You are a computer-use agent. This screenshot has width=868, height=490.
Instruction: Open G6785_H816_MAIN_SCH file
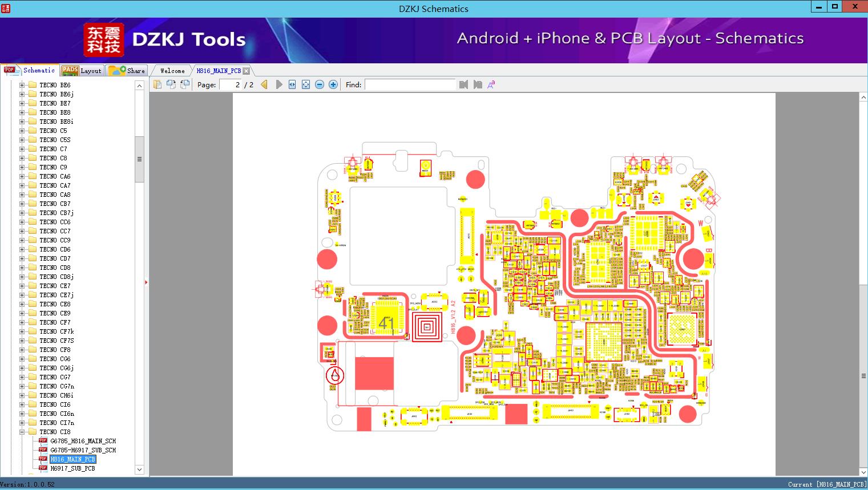pyautogui.click(x=83, y=441)
